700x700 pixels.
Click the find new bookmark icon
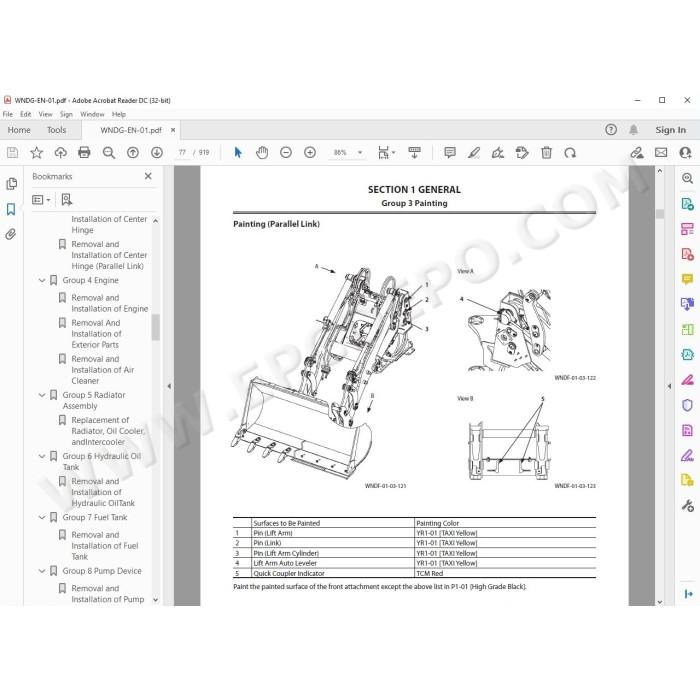[x=67, y=200]
